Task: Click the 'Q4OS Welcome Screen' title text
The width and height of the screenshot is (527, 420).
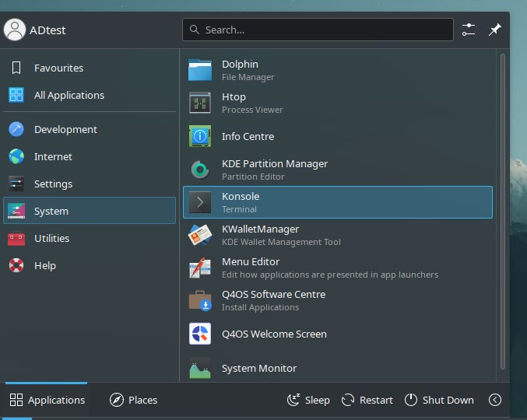Action: (274, 334)
